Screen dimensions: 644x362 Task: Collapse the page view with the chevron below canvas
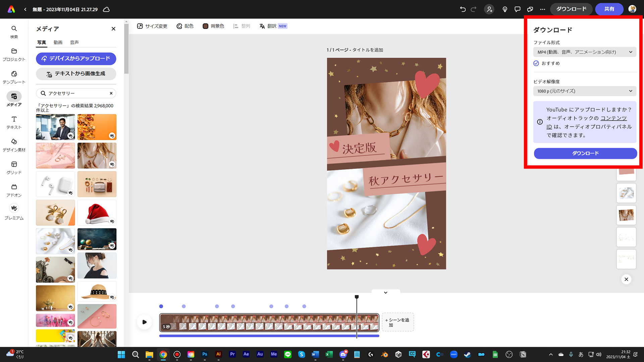(x=385, y=292)
